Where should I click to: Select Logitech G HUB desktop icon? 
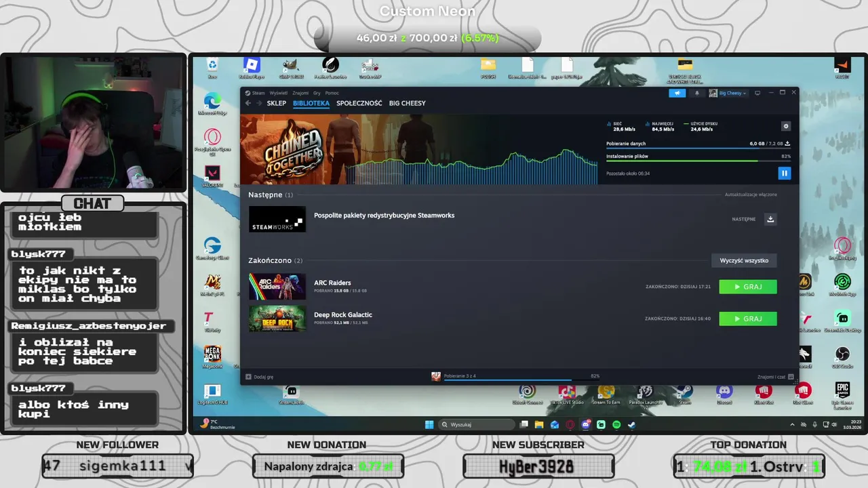pyautogui.click(x=212, y=394)
